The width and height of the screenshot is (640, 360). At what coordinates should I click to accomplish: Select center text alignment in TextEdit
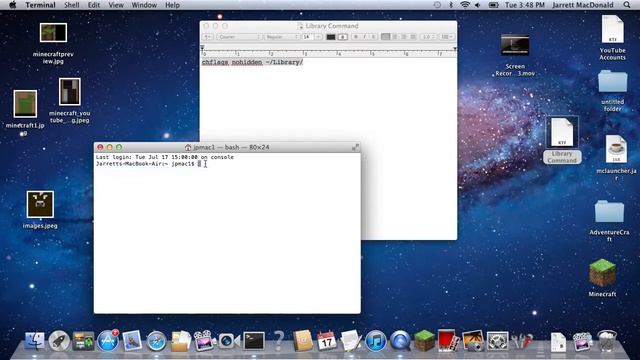[395, 37]
